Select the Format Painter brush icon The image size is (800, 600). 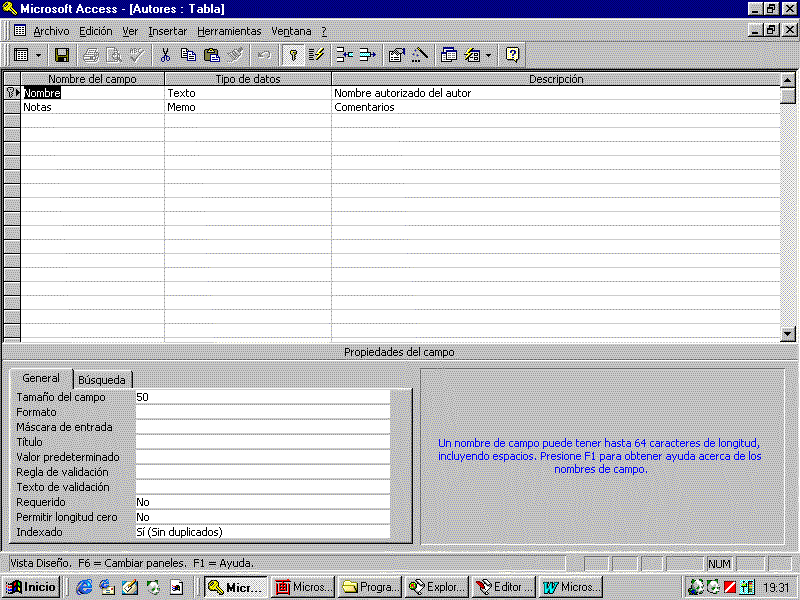click(x=235, y=55)
